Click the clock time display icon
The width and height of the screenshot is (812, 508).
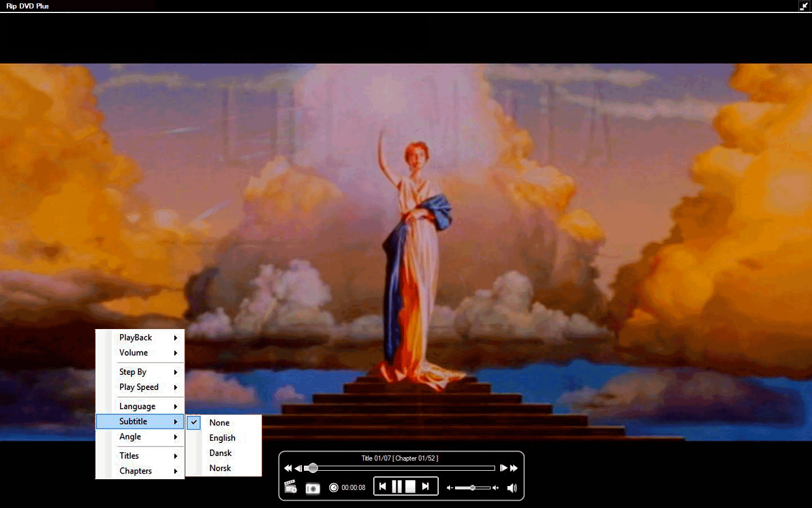334,488
